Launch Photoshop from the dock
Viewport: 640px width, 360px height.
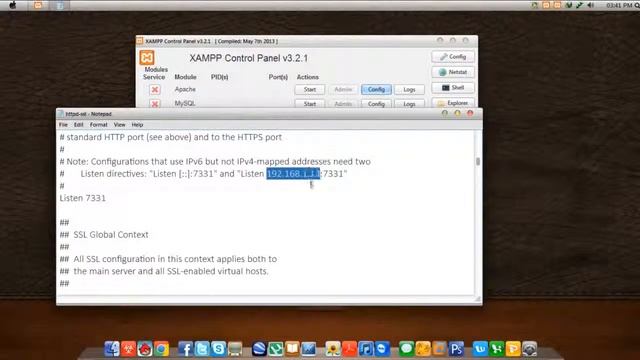(x=456, y=349)
